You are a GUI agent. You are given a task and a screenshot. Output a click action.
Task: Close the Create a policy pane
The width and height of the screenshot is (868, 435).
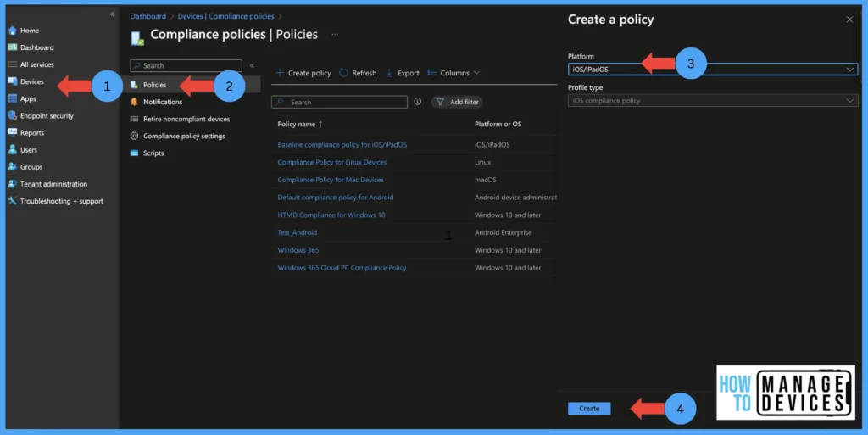pos(849,20)
